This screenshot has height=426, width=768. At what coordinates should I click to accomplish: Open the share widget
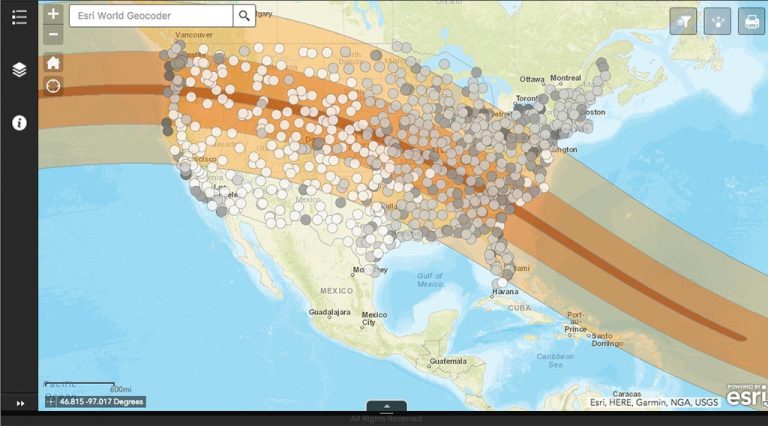718,21
